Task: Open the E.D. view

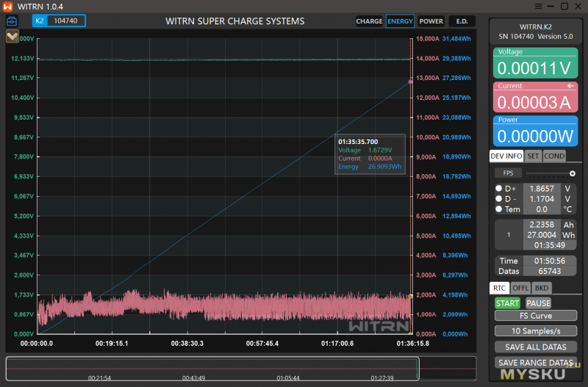Action: click(x=462, y=21)
